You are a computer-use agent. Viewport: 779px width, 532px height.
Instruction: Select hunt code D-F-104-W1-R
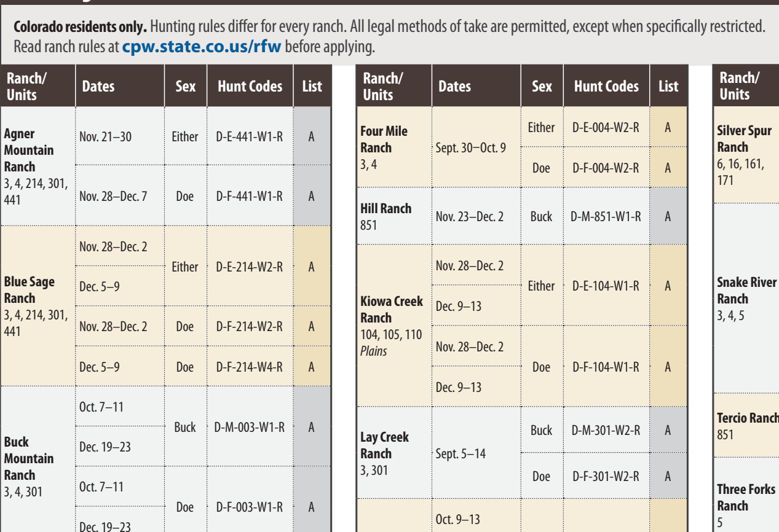coord(606,367)
